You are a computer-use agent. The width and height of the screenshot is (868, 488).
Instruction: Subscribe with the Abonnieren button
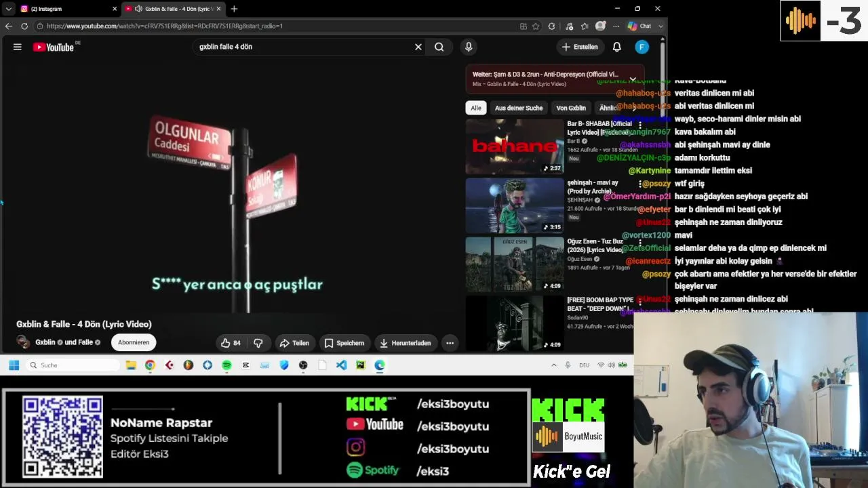tap(134, 342)
